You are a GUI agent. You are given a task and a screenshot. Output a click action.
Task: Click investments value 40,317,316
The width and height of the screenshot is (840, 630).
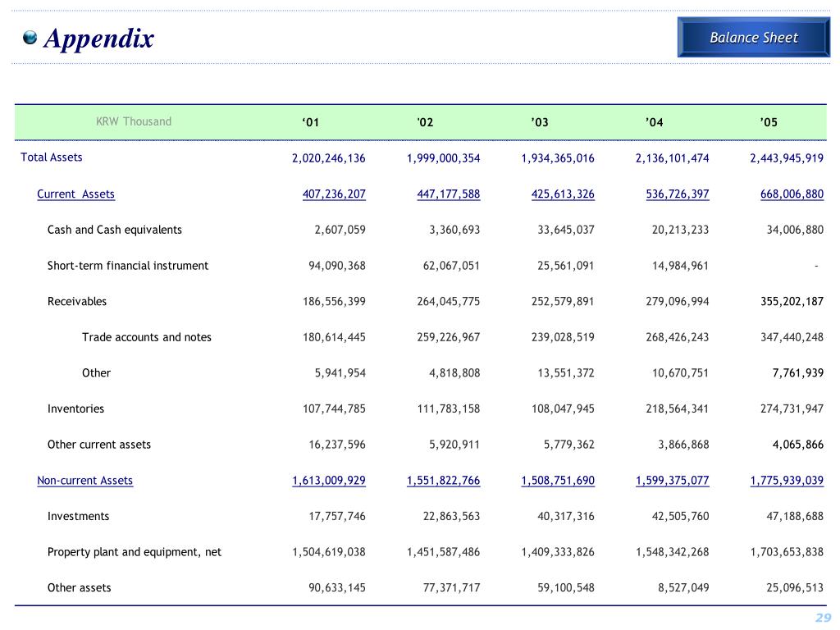tap(566, 517)
